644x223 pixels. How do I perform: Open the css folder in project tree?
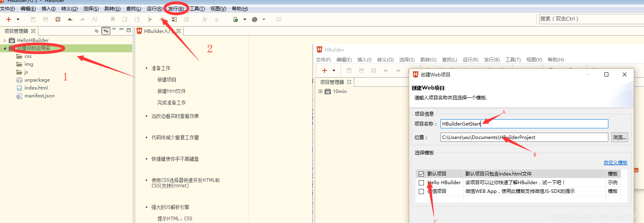point(28,56)
